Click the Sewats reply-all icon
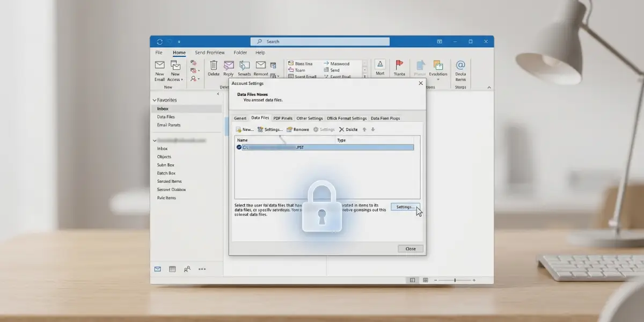The width and height of the screenshot is (644, 322). [x=244, y=65]
